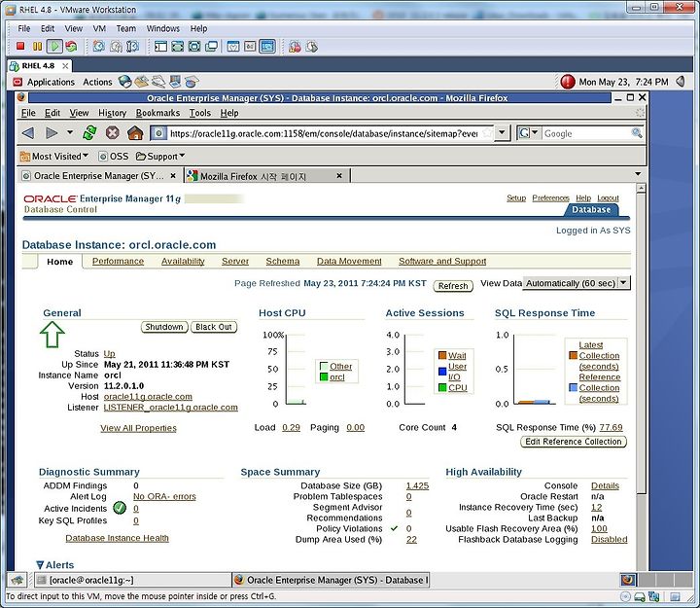Switch to the Schema tab
This screenshot has width=700, height=608.
pos(283,262)
